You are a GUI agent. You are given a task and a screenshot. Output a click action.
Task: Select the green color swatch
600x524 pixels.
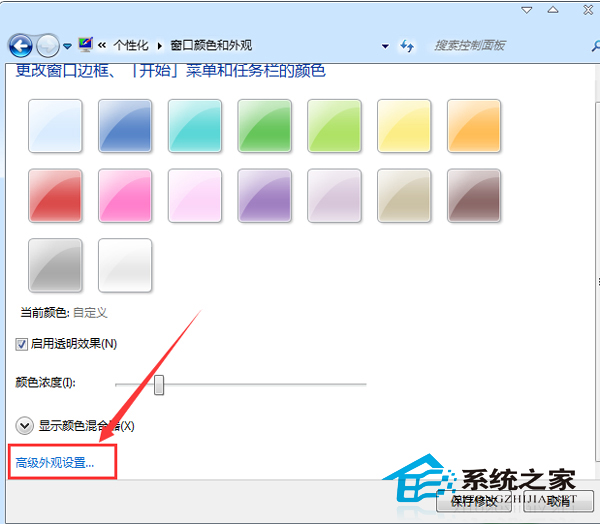[264, 126]
